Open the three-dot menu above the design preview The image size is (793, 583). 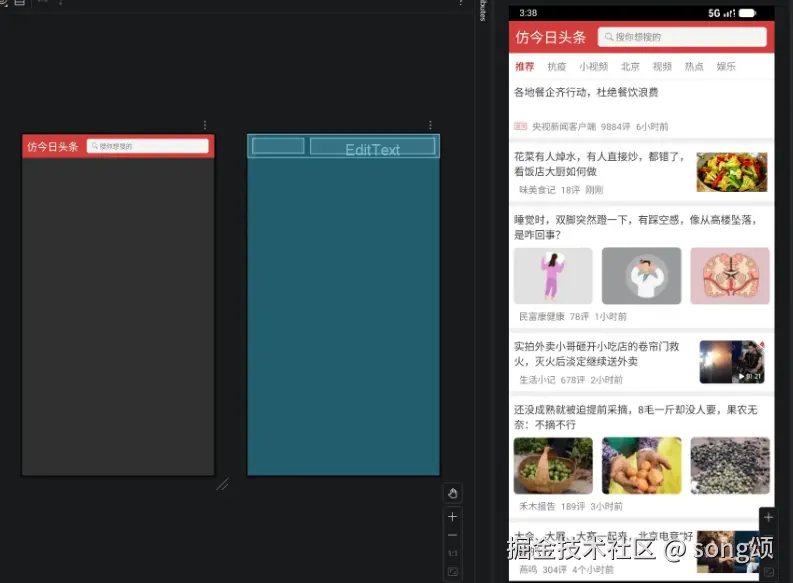pos(205,125)
